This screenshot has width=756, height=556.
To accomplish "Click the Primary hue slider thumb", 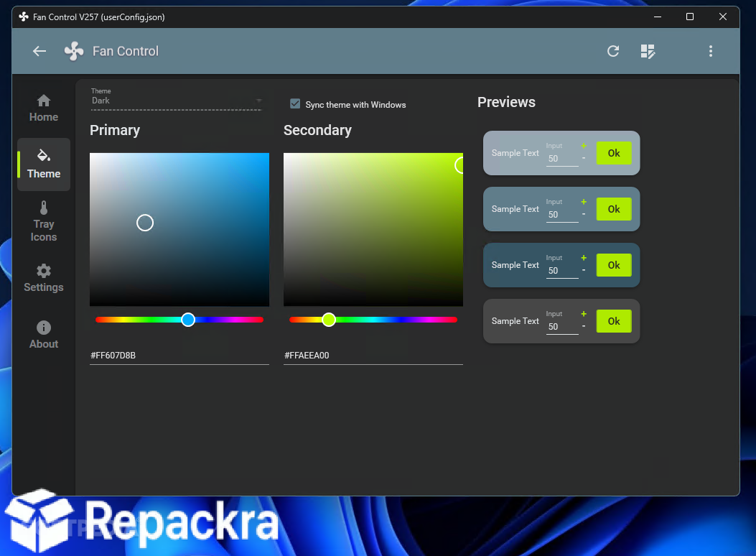I will tap(188, 320).
